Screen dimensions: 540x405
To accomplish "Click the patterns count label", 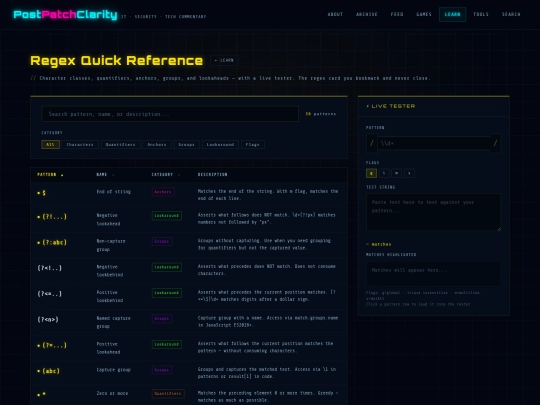I will tap(321, 114).
